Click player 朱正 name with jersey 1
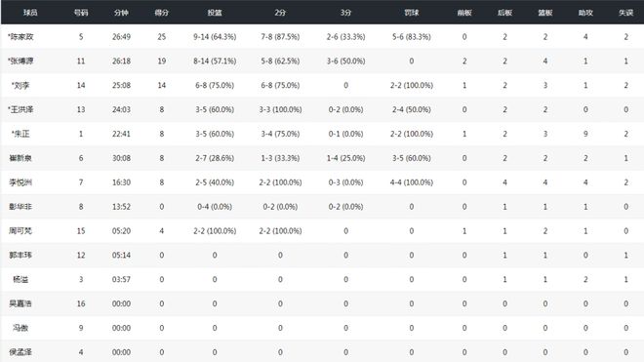 (x=20, y=134)
